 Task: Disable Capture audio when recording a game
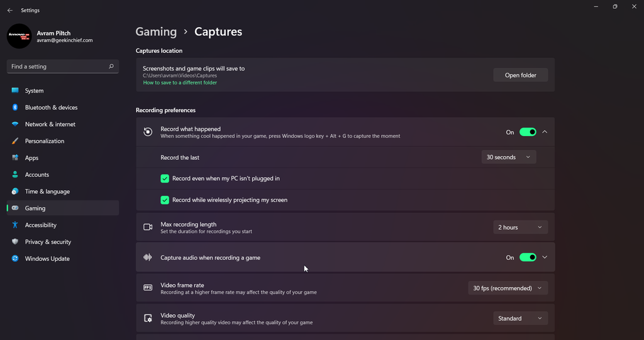(x=528, y=258)
